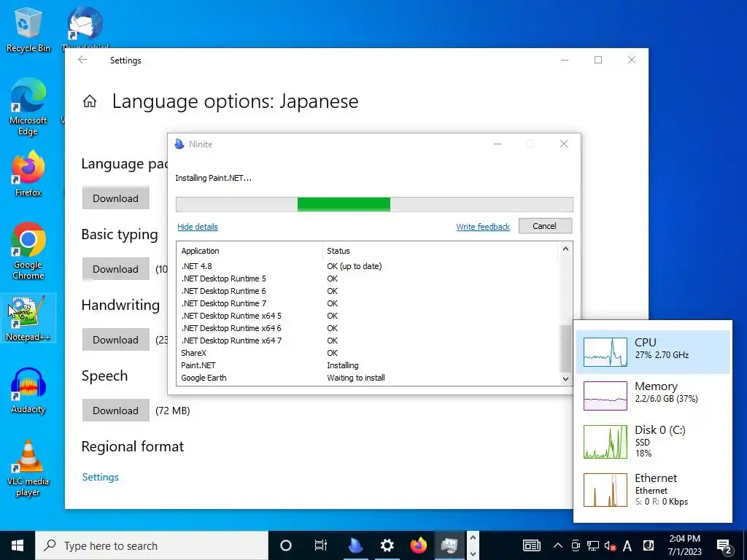
Task: Click the Google Earth row
Action: pyautogui.click(x=368, y=378)
